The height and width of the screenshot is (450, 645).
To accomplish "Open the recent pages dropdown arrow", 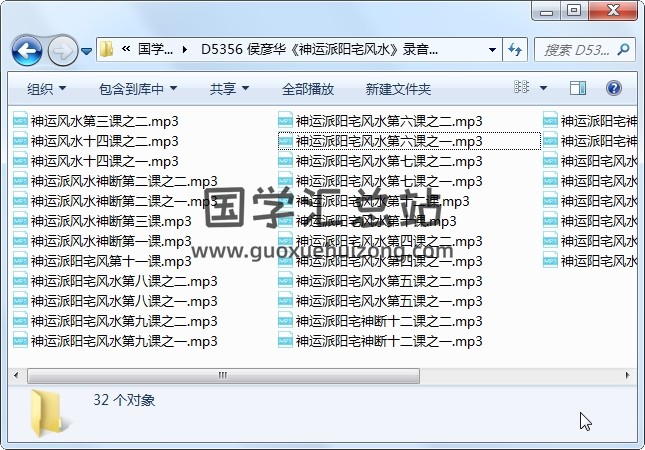I will click(87, 50).
